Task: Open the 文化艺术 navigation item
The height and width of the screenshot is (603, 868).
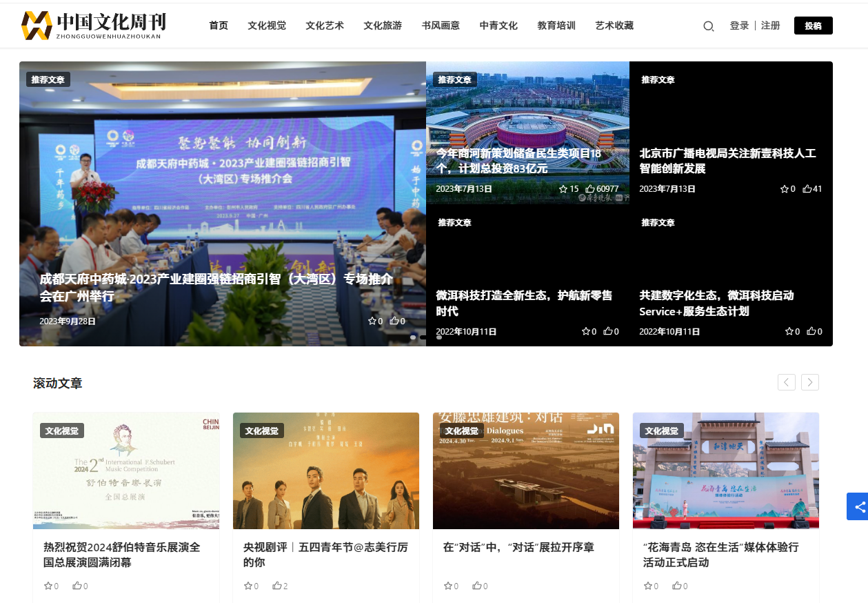Action: 325,26
